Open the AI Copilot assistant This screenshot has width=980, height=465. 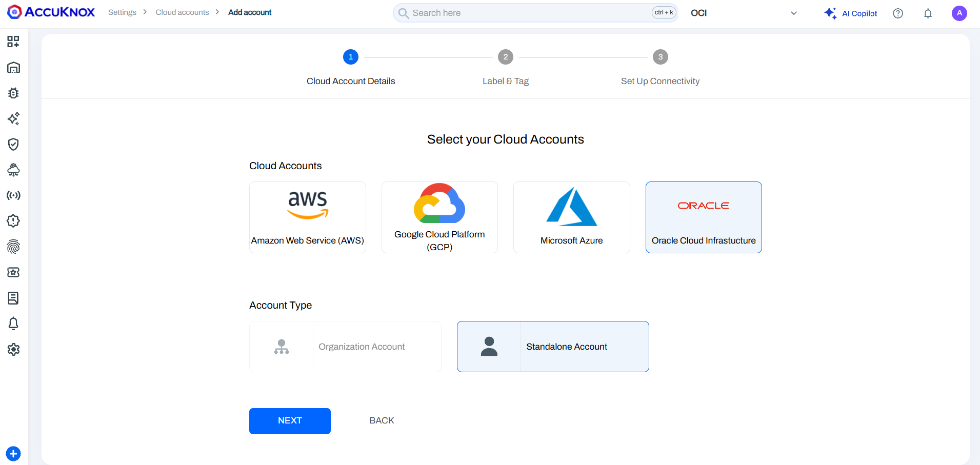point(851,13)
